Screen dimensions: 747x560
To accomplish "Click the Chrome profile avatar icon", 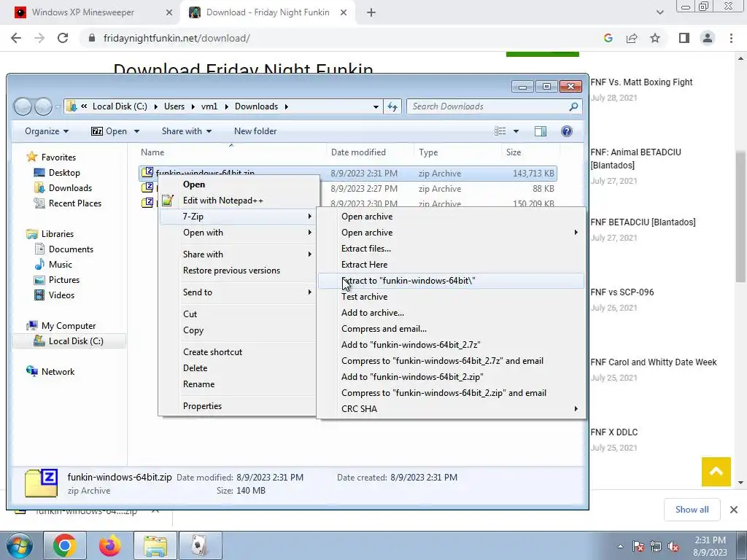I will pos(708,38).
